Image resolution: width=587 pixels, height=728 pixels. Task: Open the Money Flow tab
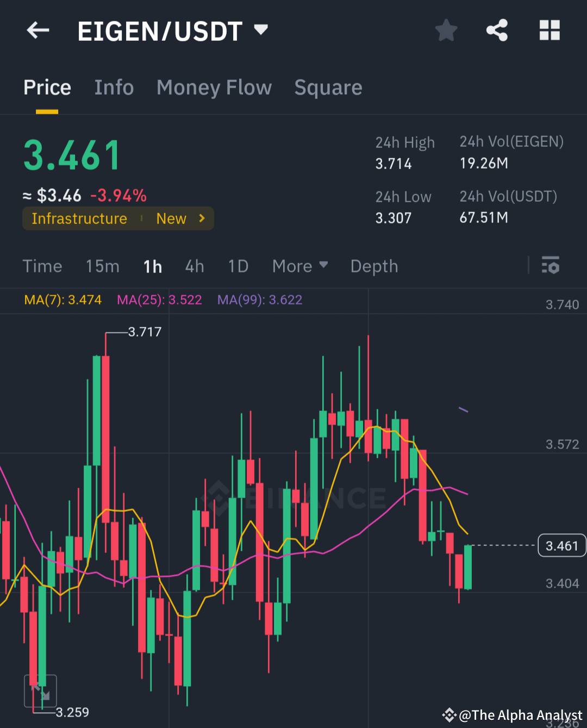pyautogui.click(x=214, y=87)
